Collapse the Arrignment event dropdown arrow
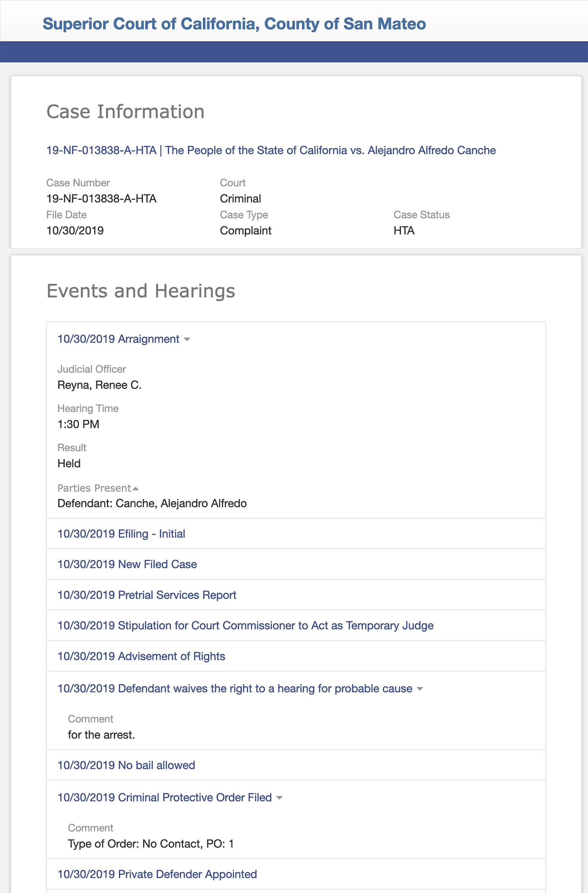588x893 pixels. coord(187,340)
